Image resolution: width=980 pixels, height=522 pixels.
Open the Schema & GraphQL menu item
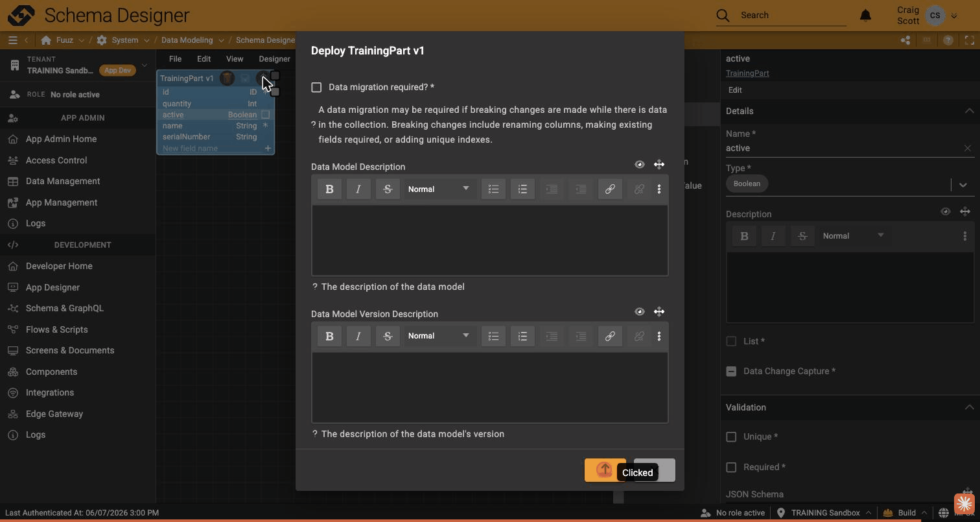[x=65, y=308]
